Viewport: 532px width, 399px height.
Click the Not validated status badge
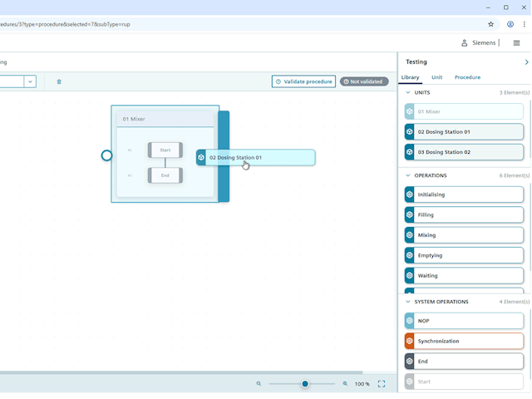(364, 81)
